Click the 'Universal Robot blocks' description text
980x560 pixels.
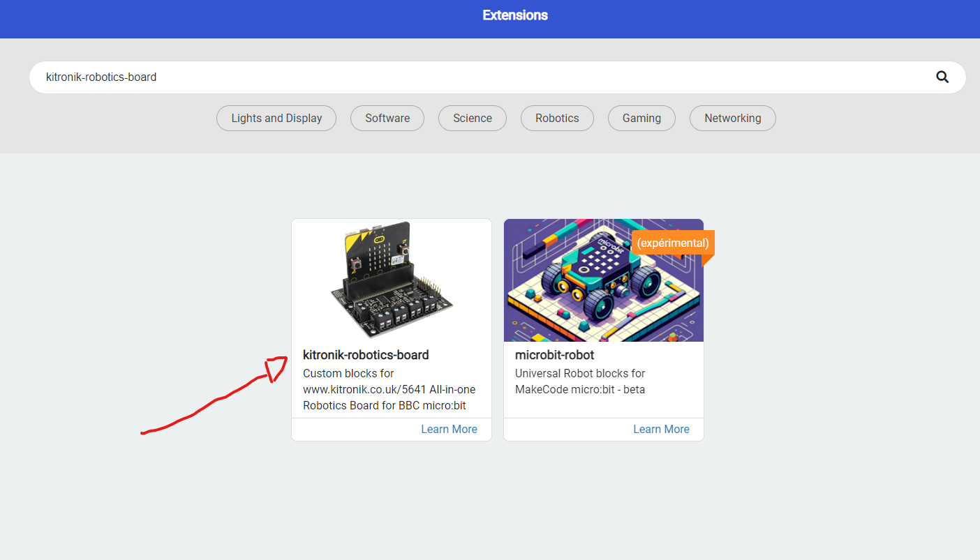pos(579,374)
